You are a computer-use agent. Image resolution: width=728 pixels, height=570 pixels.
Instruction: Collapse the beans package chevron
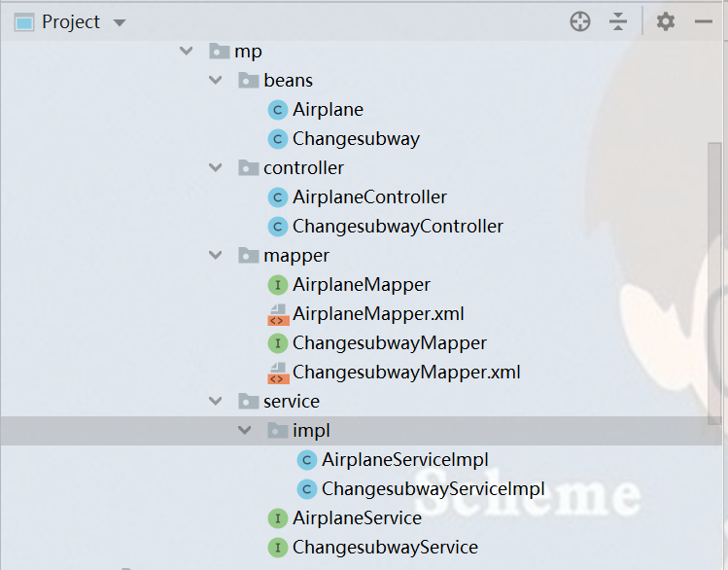216,80
